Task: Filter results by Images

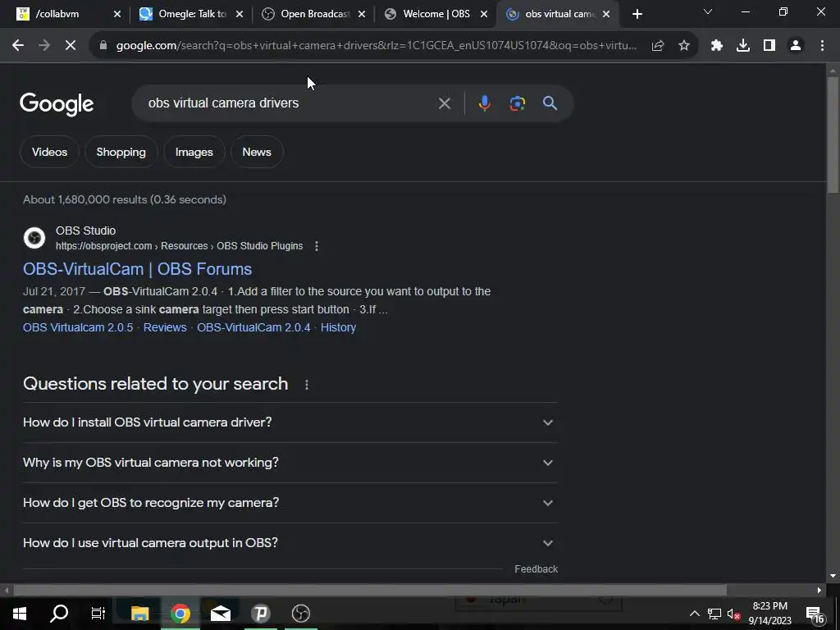Action: pyautogui.click(x=194, y=152)
